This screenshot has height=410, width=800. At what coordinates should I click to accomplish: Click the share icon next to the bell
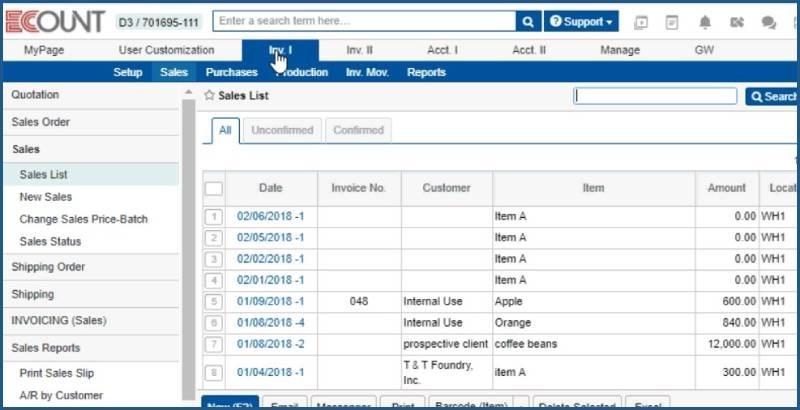tap(737, 22)
